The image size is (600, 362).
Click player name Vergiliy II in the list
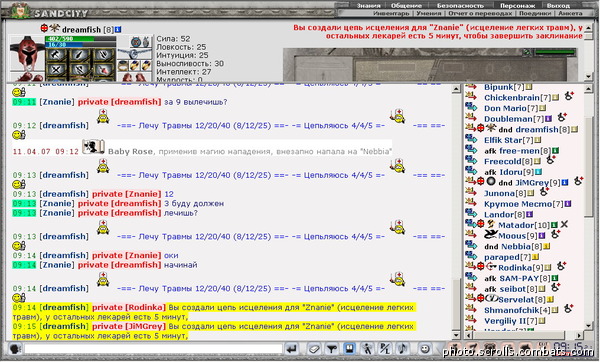click(505, 321)
